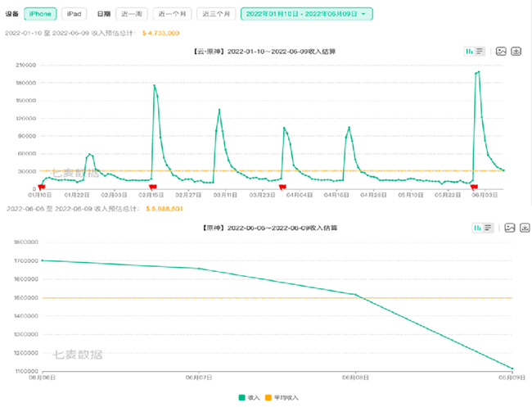Image resolution: width=532 pixels, height=407 pixels.
Task: Click the 06月09日 data point on 原神 chart
Action: [512, 369]
